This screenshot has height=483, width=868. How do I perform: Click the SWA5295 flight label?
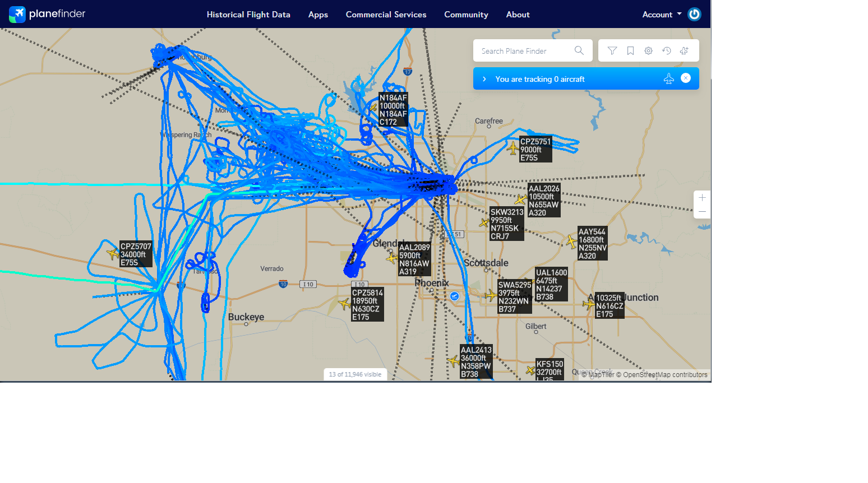tap(515, 297)
